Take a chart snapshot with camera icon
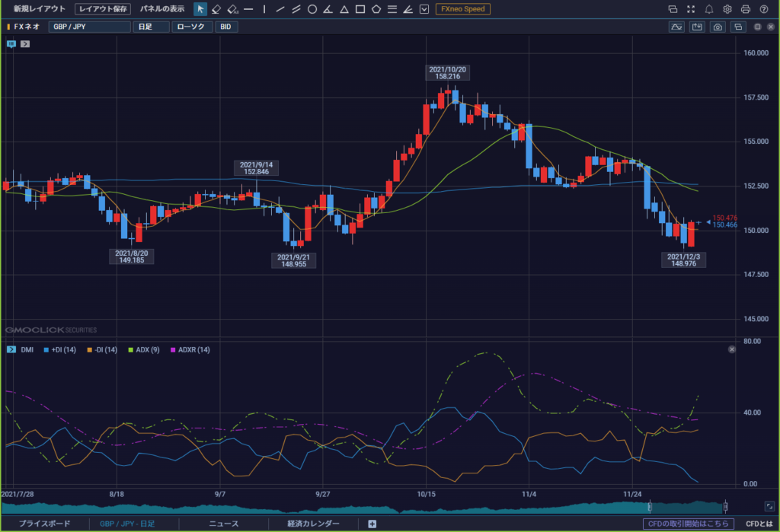This screenshot has height=532, width=780. 718,27
